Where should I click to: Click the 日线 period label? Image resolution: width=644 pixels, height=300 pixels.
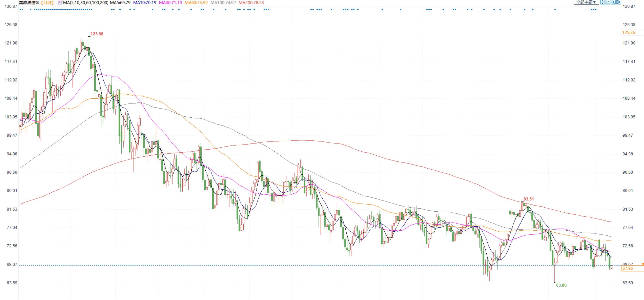tap(47, 3)
